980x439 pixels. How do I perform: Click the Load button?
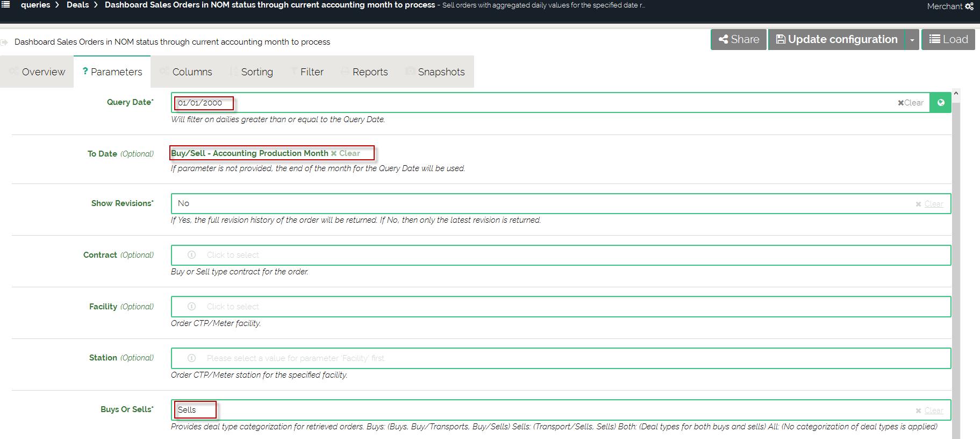948,40
